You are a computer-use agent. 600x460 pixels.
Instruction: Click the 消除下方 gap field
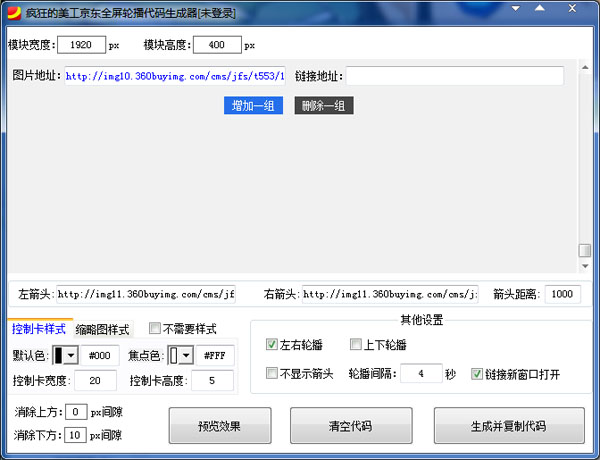tap(75, 435)
